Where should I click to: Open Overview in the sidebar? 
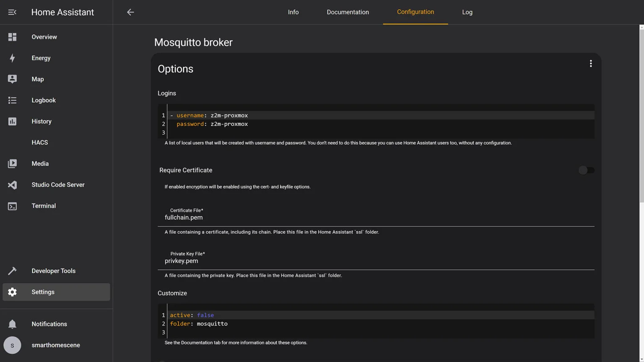click(x=56, y=37)
